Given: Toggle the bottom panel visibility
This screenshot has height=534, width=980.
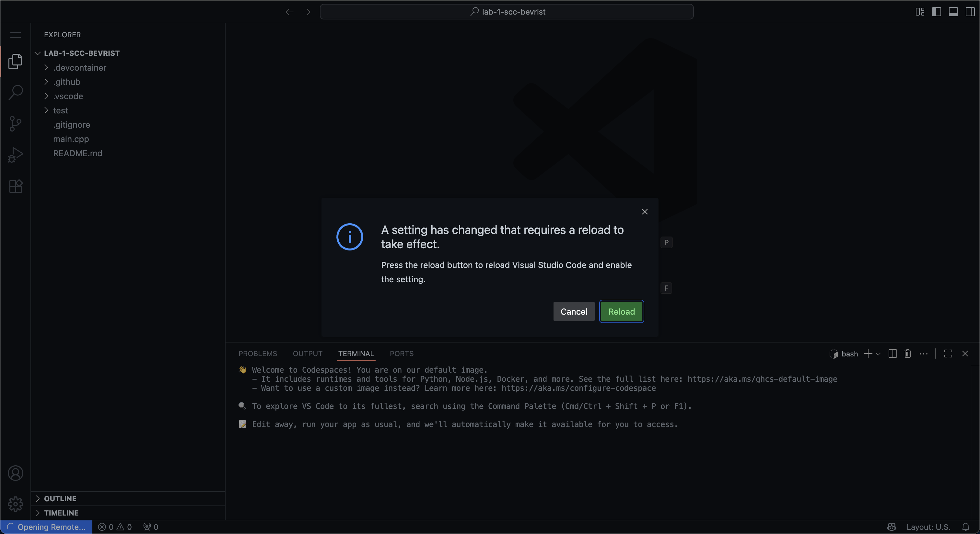Looking at the screenshot, I should coord(953,12).
